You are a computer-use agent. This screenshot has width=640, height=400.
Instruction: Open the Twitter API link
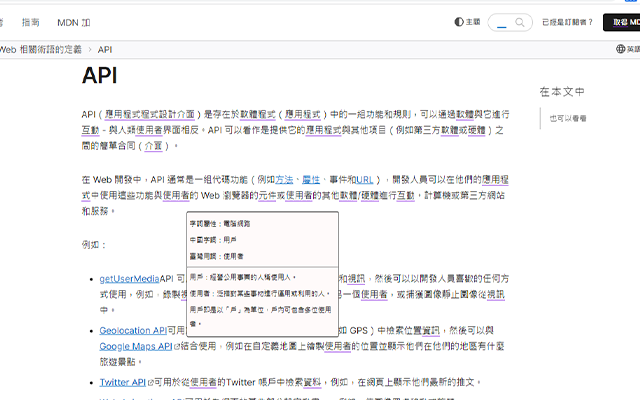[122, 382]
